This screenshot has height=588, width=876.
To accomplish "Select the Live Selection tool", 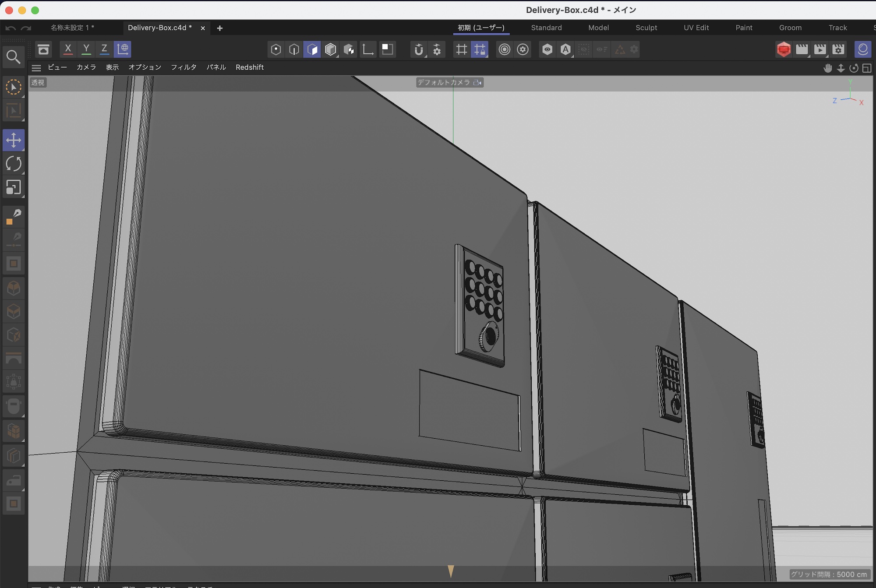I will click(x=14, y=87).
